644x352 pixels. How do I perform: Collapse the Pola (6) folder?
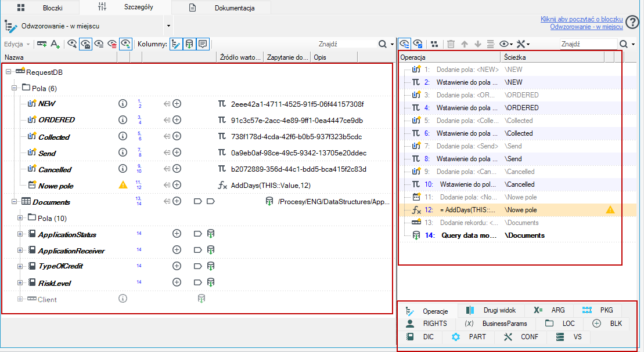coord(14,88)
